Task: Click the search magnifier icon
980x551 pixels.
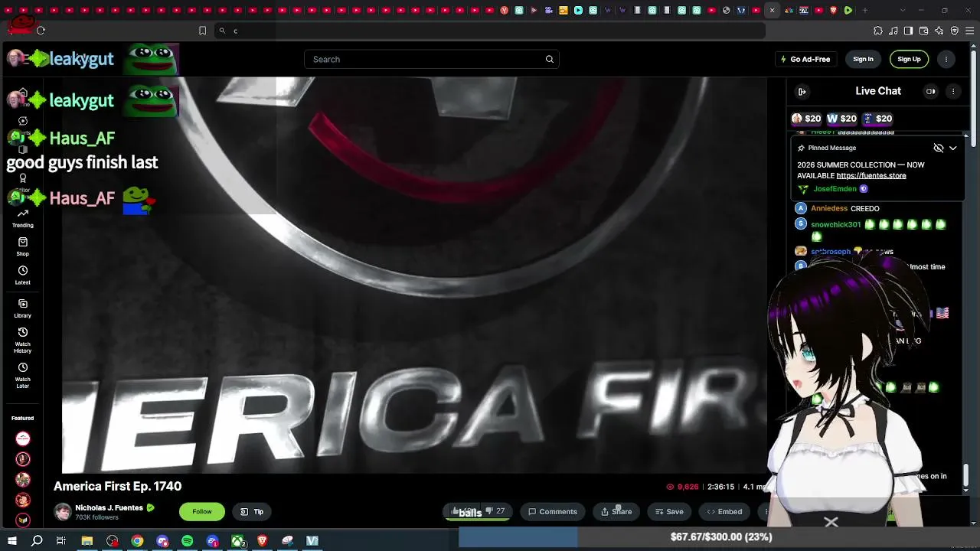Action: point(549,59)
